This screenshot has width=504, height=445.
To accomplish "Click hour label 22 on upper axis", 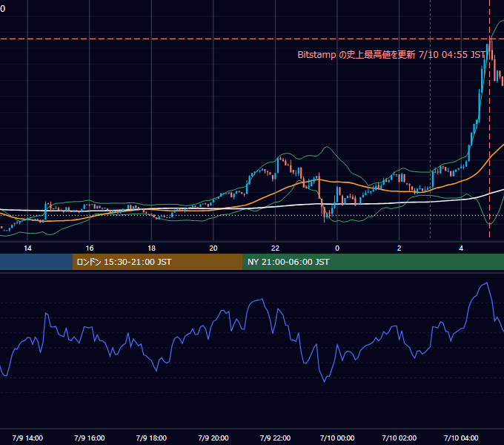I will pyautogui.click(x=275, y=248).
